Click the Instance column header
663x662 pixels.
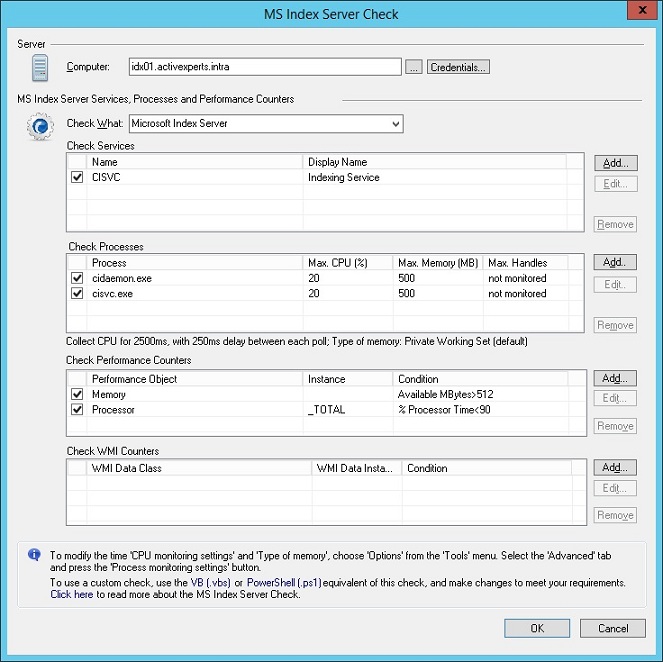point(348,379)
